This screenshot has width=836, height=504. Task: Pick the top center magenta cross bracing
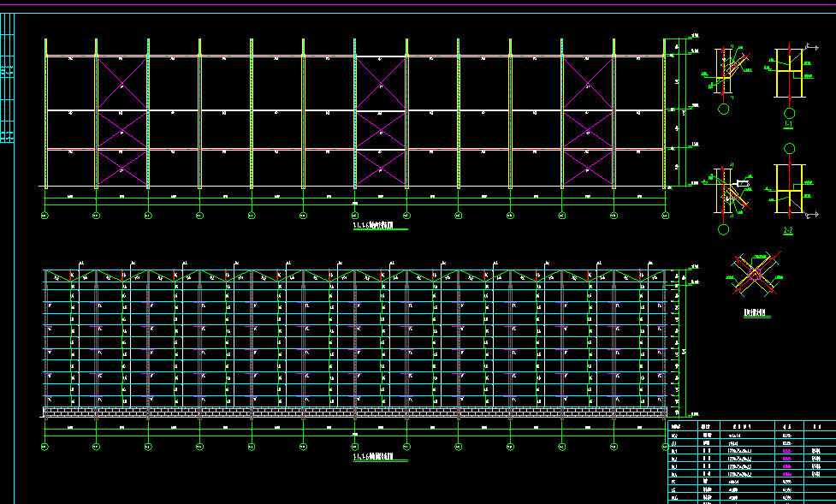(380, 84)
